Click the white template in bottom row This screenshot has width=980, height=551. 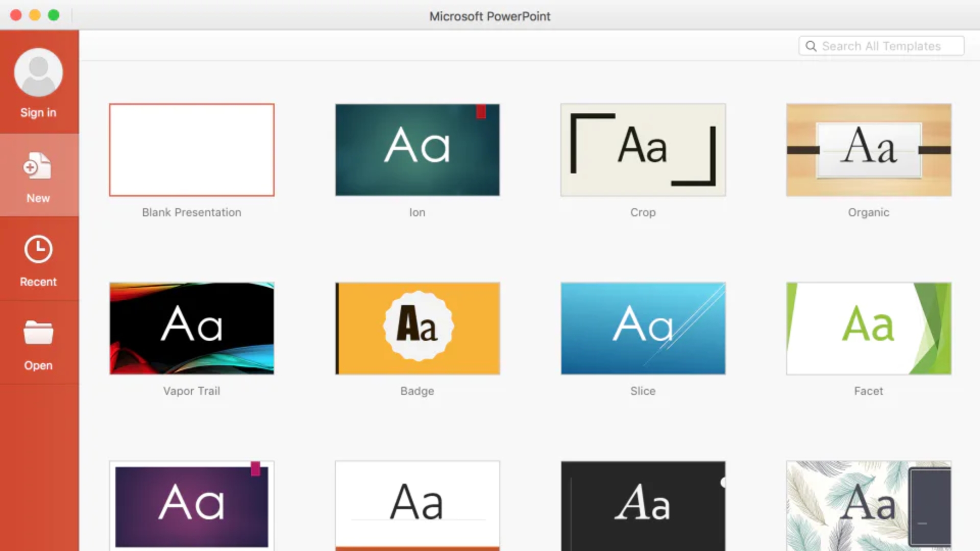(418, 505)
